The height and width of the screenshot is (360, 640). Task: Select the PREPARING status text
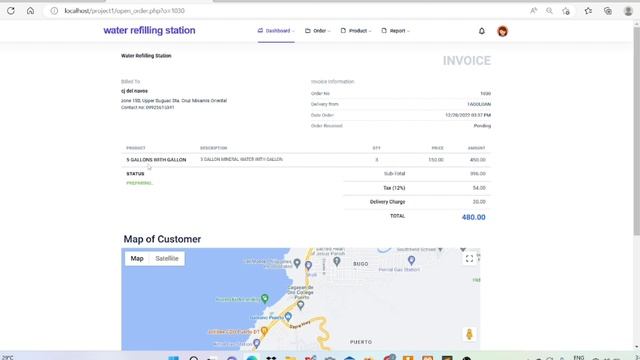140,183
